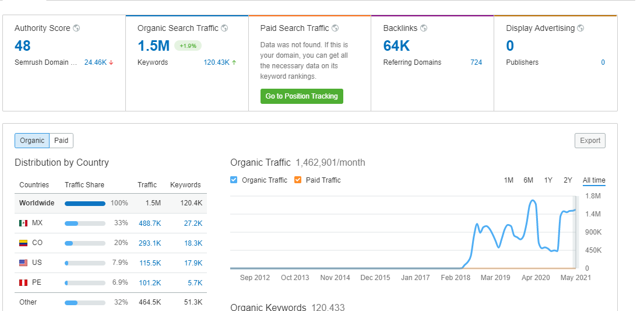Uncheck the Organic Traffic checkbox

click(234, 180)
